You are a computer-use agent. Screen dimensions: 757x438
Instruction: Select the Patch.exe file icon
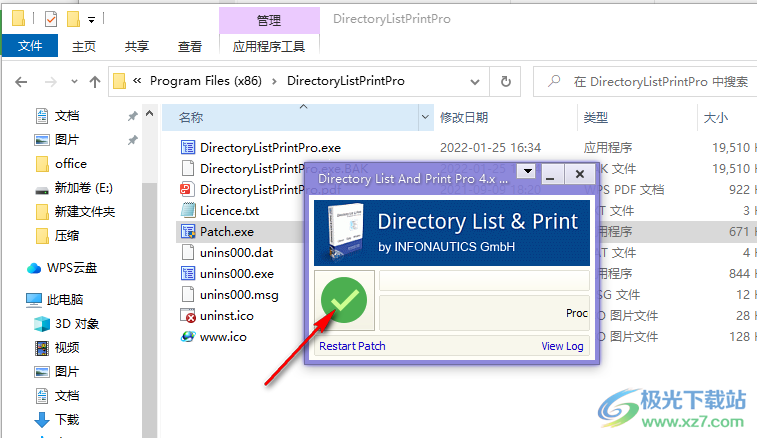click(x=188, y=231)
